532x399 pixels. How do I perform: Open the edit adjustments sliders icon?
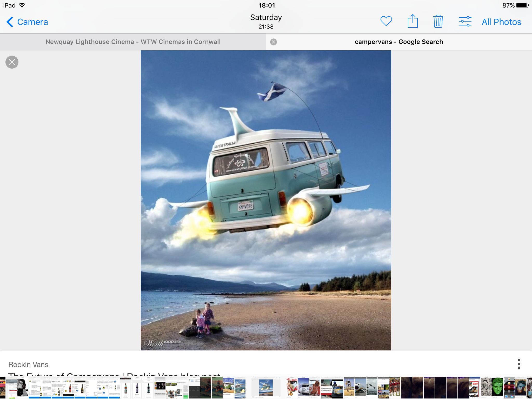(x=465, y=21)
